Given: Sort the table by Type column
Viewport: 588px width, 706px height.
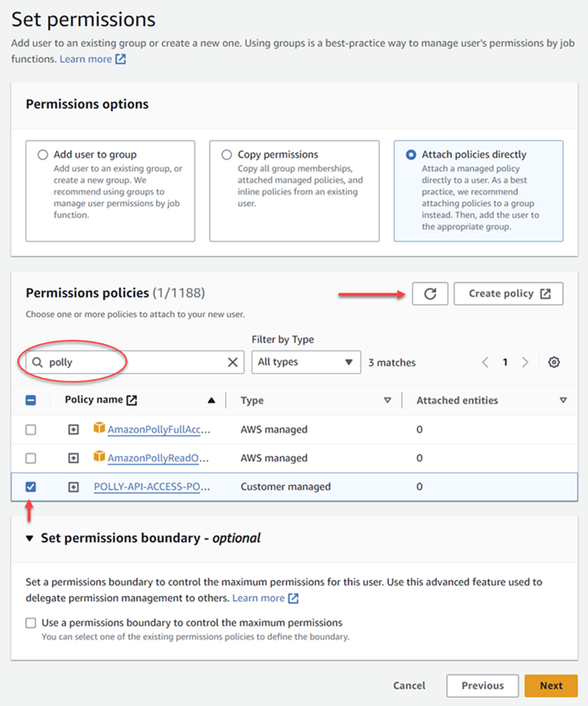Looking at the screenshot, I should [387, 400].
